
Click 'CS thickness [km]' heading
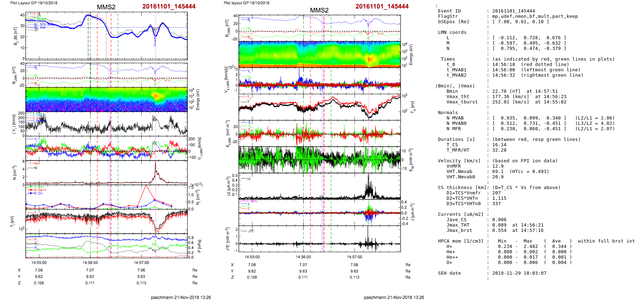point(462,188)
